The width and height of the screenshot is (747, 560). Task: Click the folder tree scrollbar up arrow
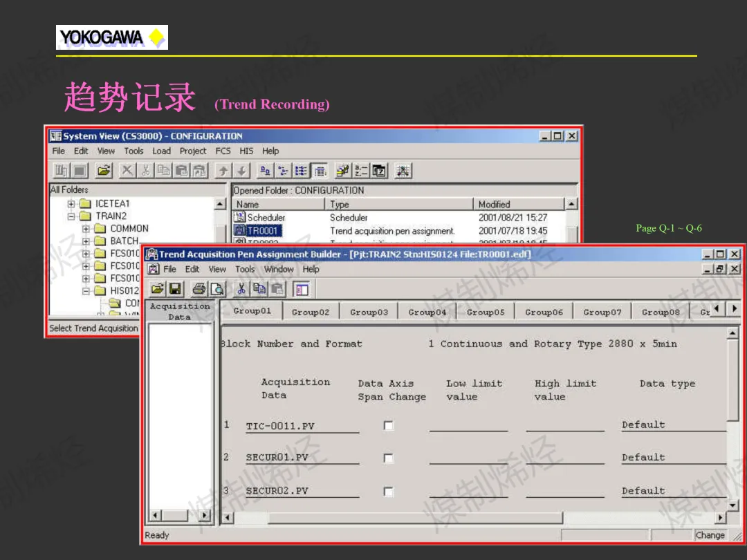[220, 204]
